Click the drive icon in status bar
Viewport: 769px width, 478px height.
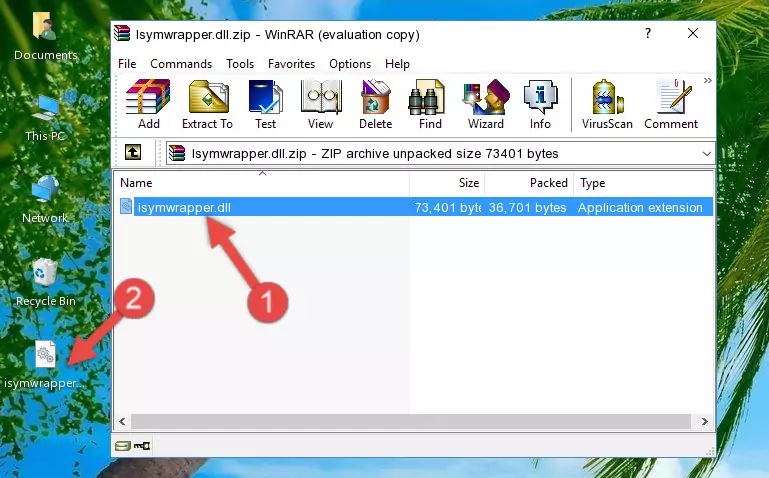point(123,446)
